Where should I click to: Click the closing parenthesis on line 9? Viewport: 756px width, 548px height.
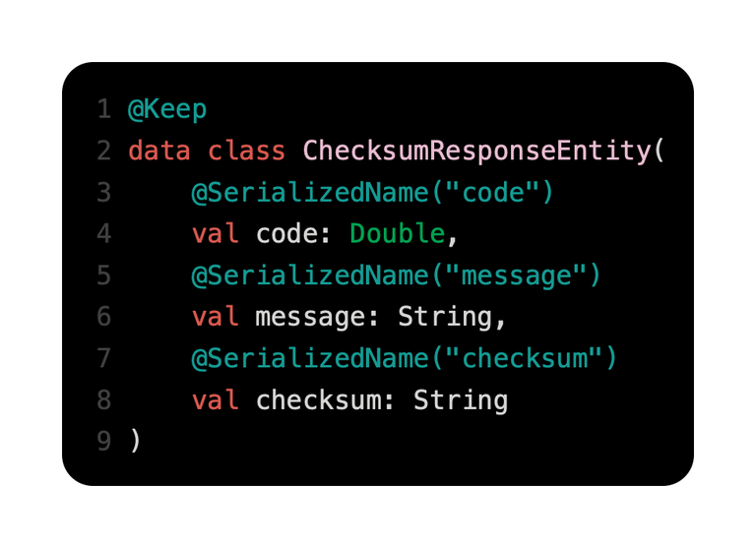click(x=135, y=440)
